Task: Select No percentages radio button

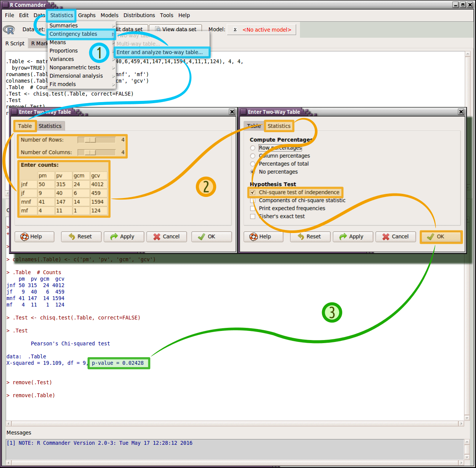Action: 253,172
